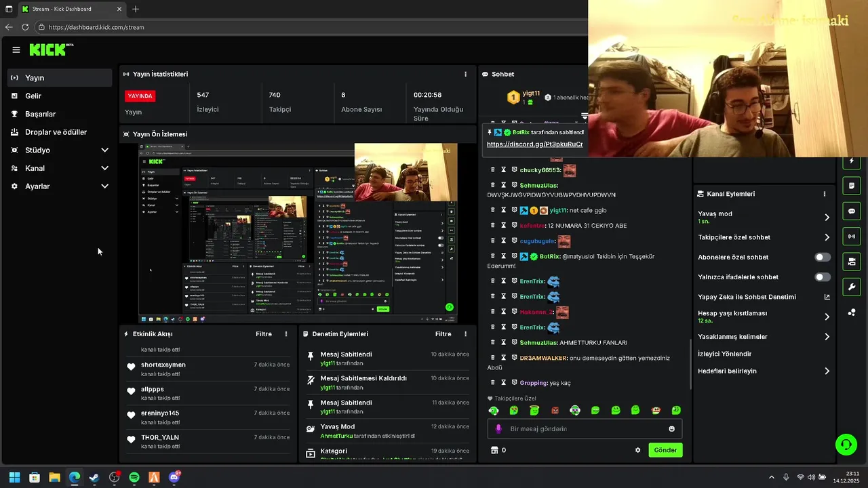Click the stream preview thumbnail

(298, 233)
